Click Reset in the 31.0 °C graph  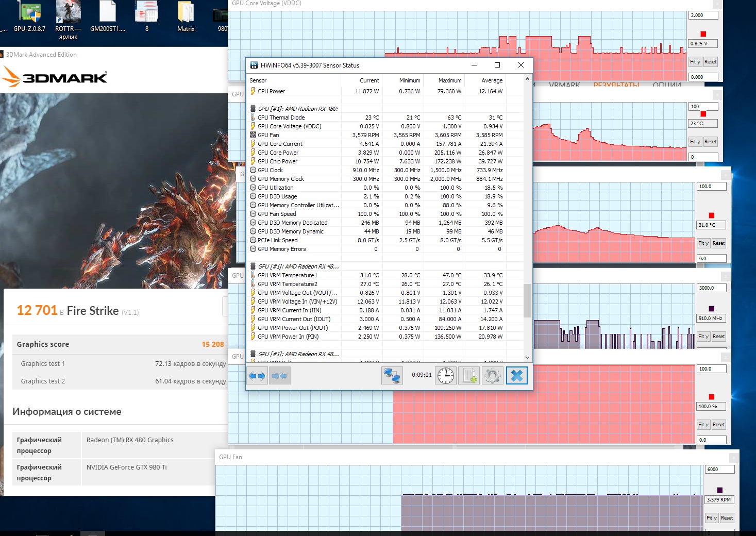click(x=718, y=243)
